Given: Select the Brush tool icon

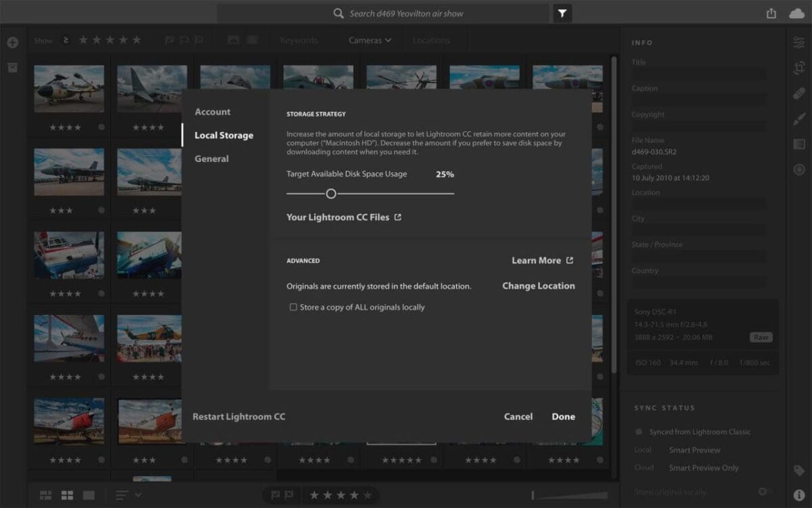Looking at the screenshot, I should (x=799, y=119).
